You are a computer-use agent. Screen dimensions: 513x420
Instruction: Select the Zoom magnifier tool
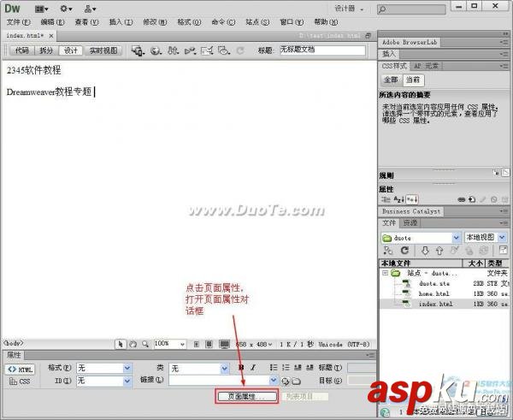click(x=145, y=344)
